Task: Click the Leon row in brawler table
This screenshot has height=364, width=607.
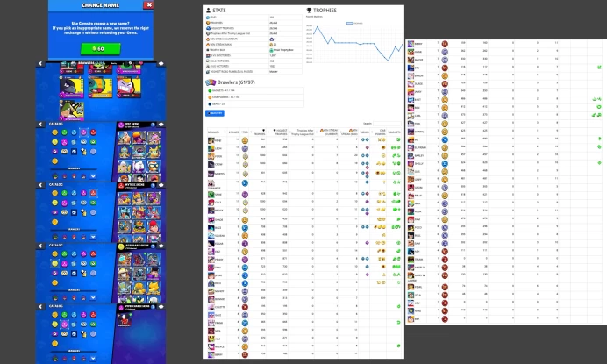Action: [304, 148]
